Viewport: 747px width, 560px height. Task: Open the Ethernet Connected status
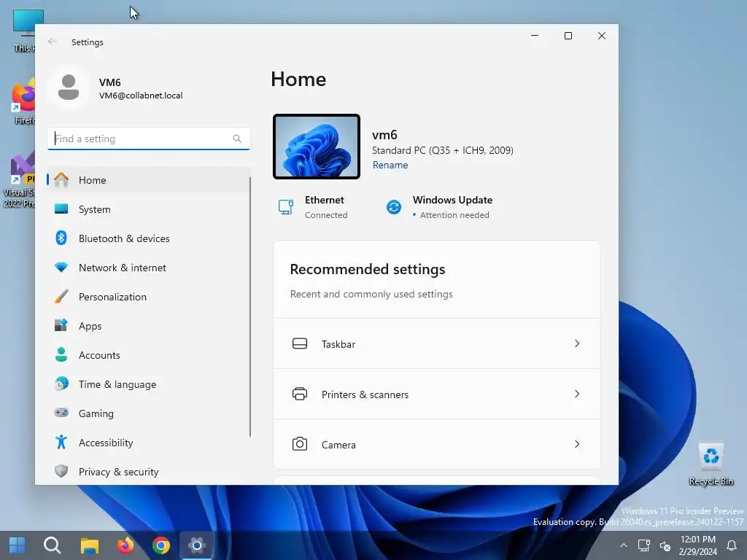(x=313, y=207)
